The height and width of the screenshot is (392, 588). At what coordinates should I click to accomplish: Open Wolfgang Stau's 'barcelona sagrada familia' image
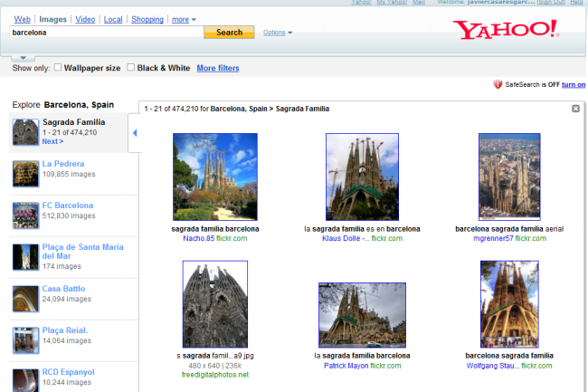point(509,304)
